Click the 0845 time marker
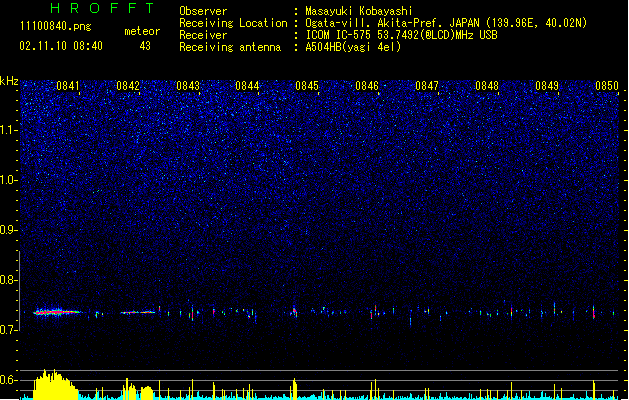This screenshot has height=400, width=629. (307, 86)
